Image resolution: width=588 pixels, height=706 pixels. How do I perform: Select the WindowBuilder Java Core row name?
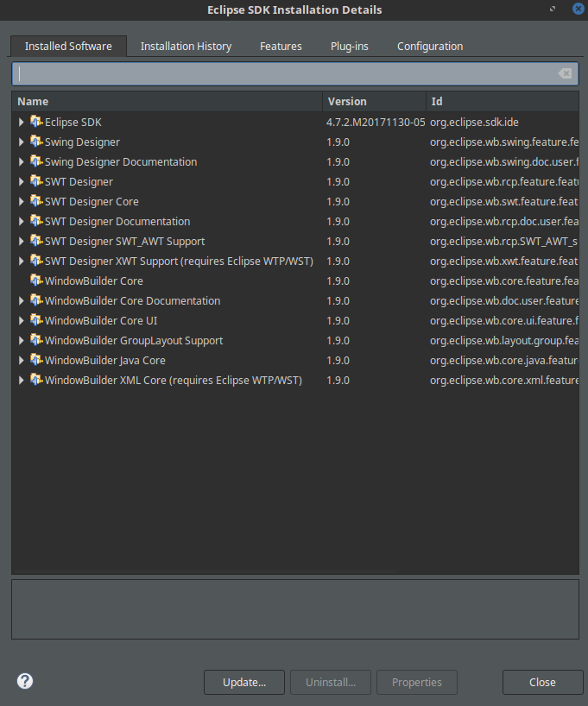click(105, 360)
